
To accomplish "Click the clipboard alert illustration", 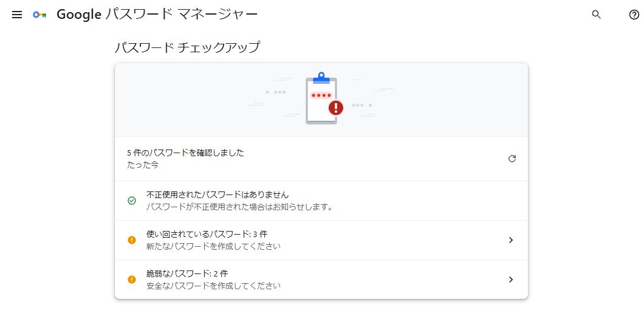I will pyautogui.click(x=323, y=98).
